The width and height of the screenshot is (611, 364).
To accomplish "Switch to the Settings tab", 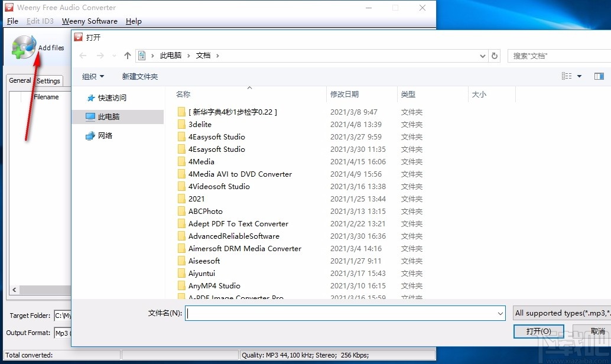I will (x=48, y=80).
